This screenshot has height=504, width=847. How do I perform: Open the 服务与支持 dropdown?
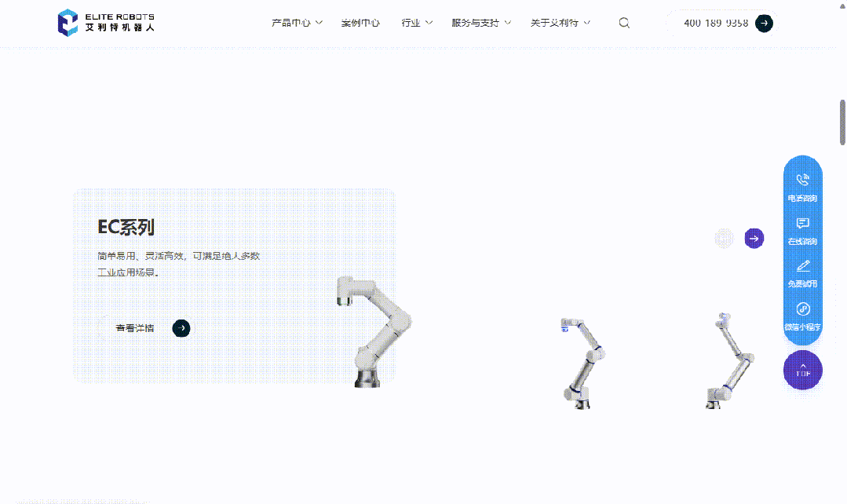474,23
